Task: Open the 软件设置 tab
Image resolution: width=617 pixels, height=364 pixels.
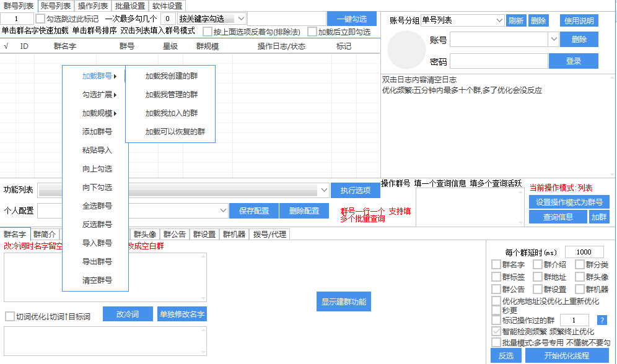Action: pyautogui.click(x=167, y=6)
